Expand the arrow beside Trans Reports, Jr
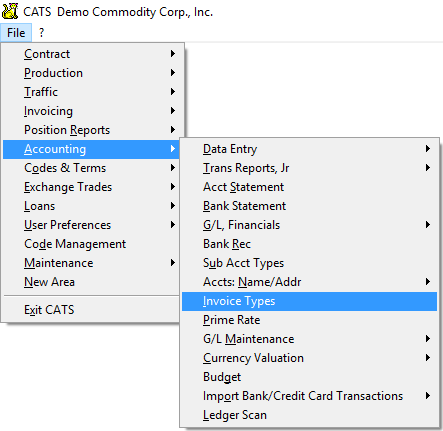 (x=428, y=167)
